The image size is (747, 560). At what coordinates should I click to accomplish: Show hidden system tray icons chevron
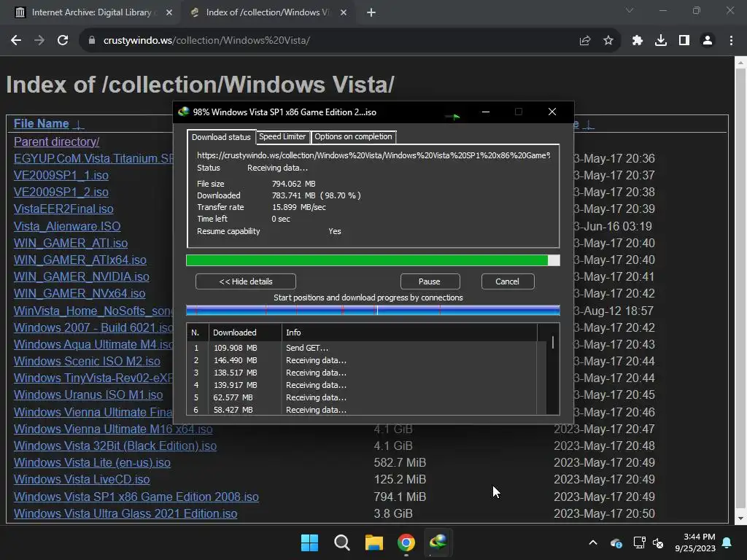[593, 542]
